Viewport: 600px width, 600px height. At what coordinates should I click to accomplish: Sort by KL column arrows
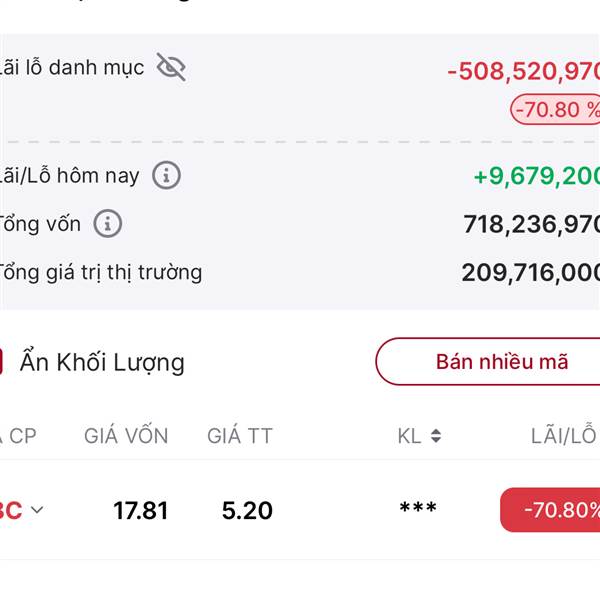[436, 436]
